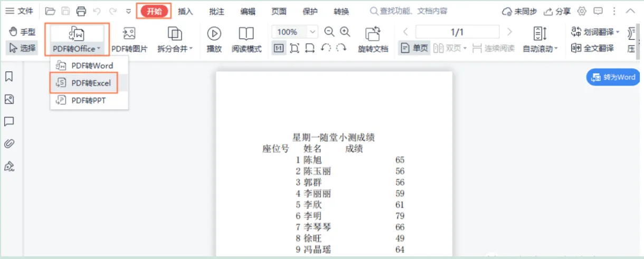Choose PDF转Word from the dropdown menu
Image resolution: width=644 pixels, height=259 pixels.
pos(89,65)
